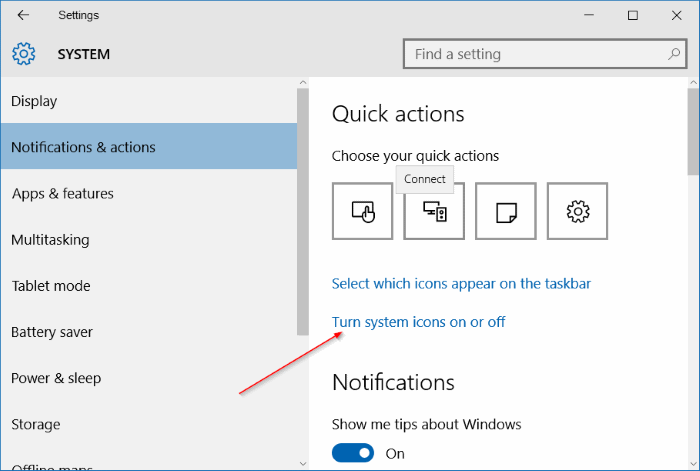Select Notifications & actions in the sidebar
700x471 pixels.
(83, 147)
